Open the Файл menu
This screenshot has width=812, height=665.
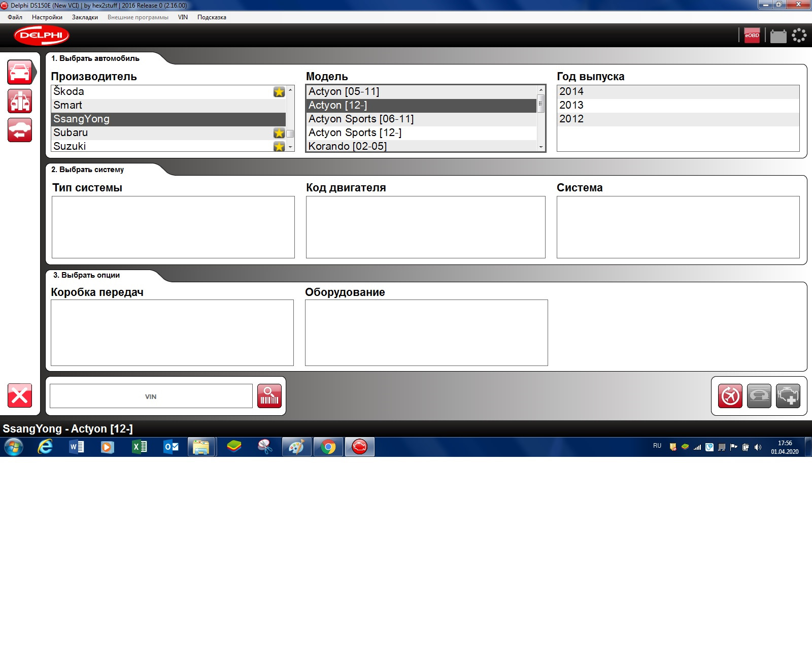[15, 17]
